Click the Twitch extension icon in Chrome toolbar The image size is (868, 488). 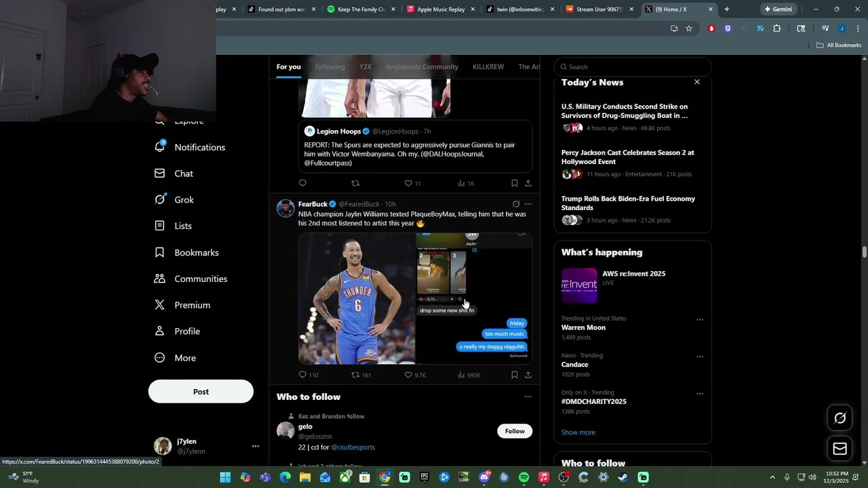[728, 28]
